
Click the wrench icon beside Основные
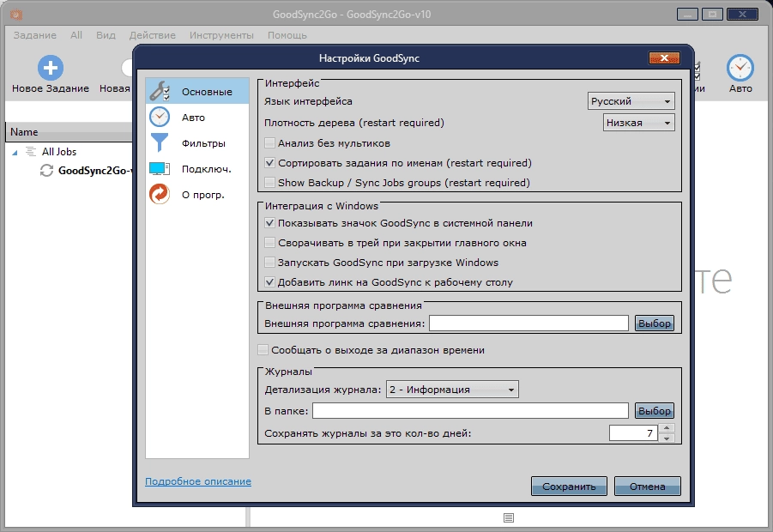pos(160,91)
